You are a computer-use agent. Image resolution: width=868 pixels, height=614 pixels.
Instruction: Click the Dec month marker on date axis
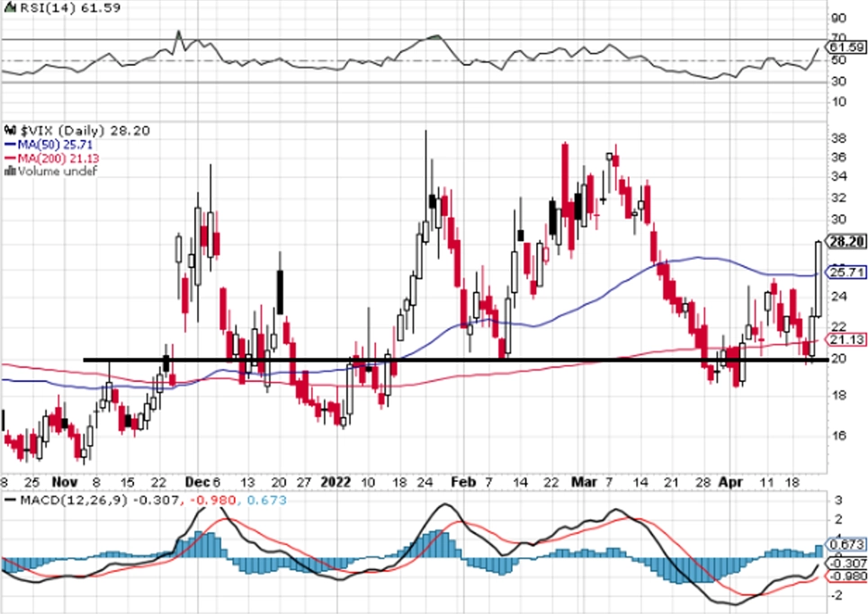tap(198, 482)
